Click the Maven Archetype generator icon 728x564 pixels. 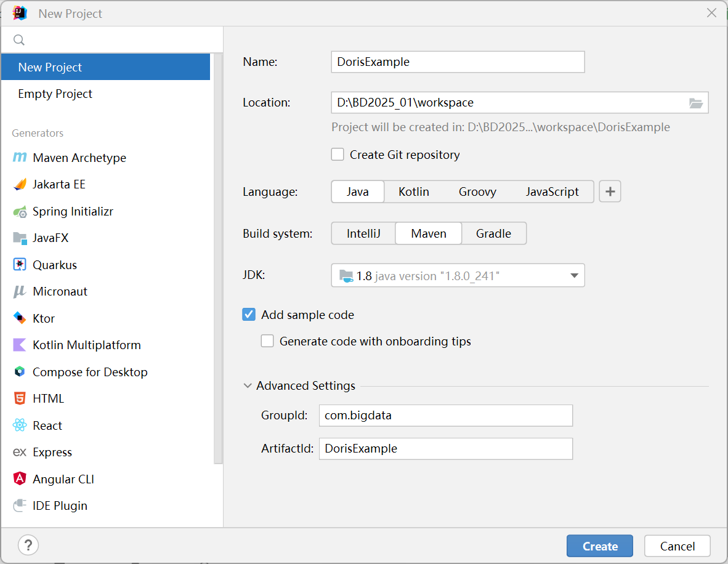[x=20, y=158]
